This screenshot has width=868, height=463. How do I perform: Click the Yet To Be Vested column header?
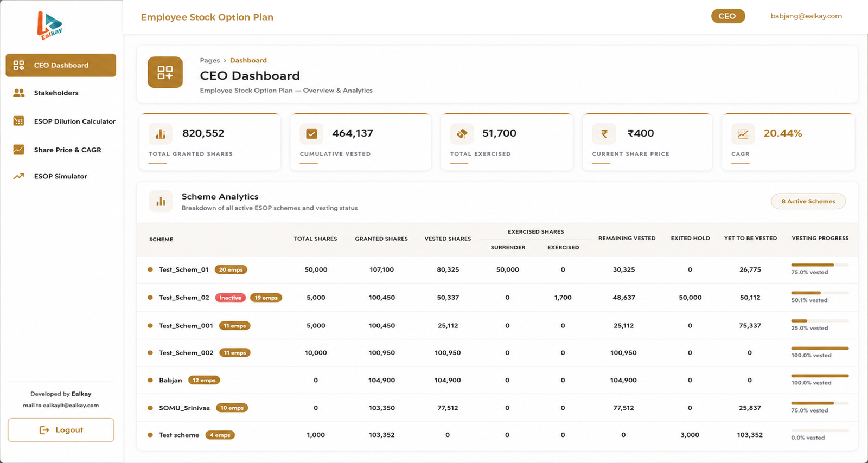point(750,238)
